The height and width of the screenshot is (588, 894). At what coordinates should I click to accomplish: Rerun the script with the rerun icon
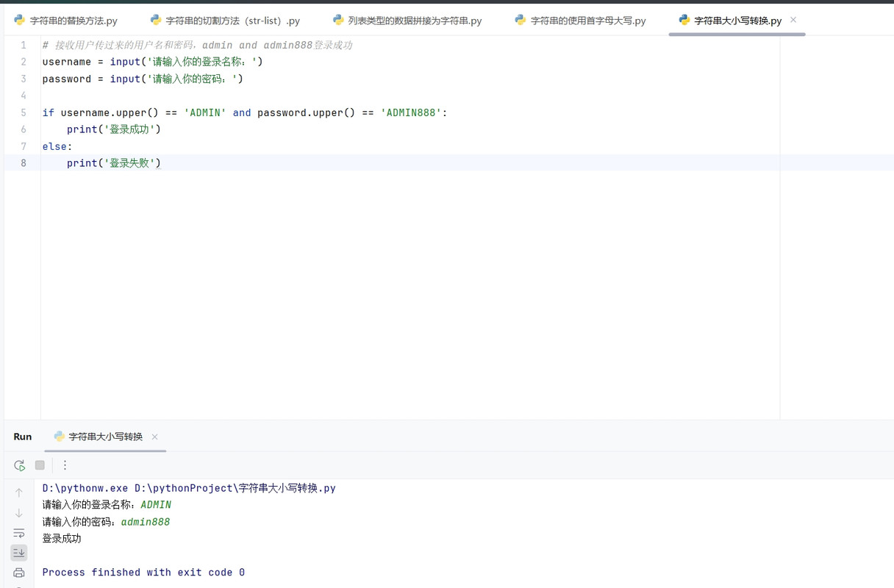20,465
